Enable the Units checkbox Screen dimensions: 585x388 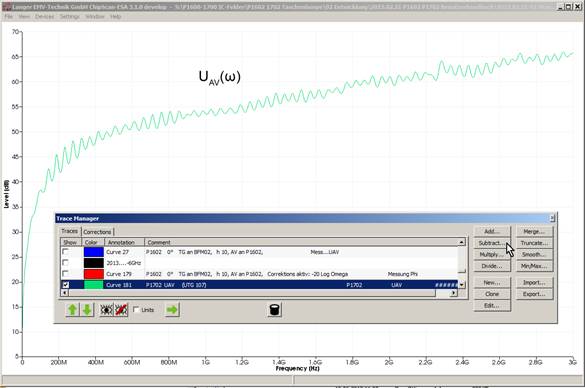136,310
